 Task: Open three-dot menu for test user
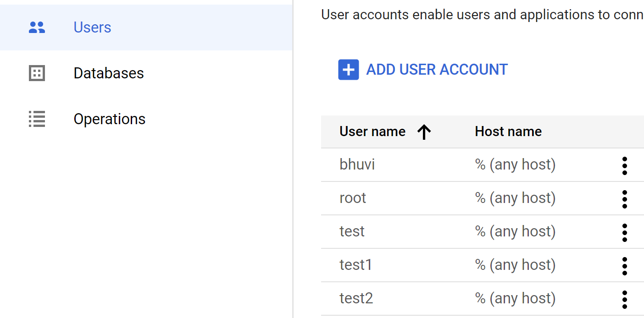(x=624, y=232)
